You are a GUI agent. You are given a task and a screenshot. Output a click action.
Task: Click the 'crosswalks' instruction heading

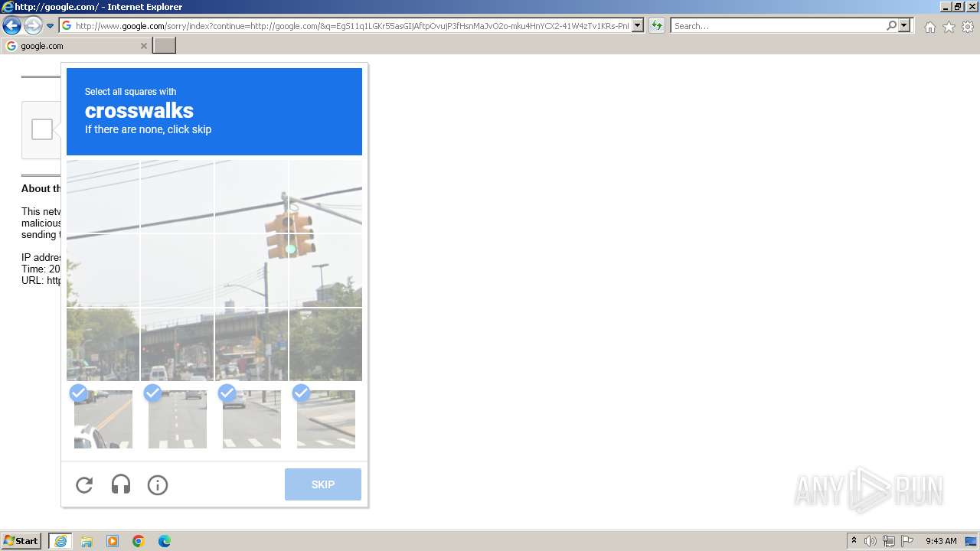139,110
